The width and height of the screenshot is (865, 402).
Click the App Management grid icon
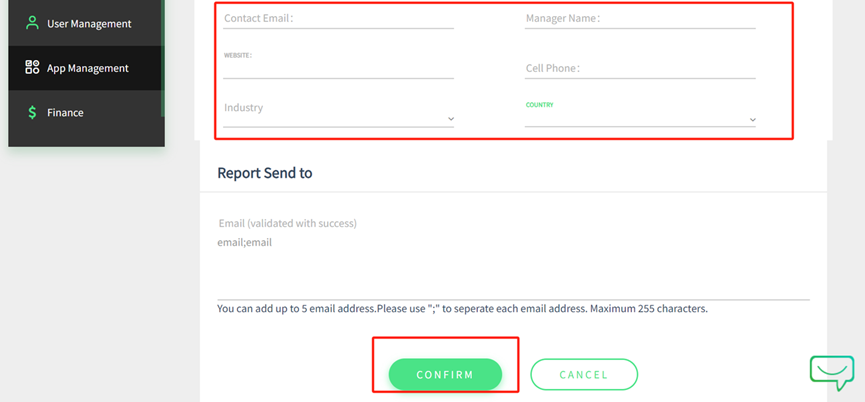32,68
